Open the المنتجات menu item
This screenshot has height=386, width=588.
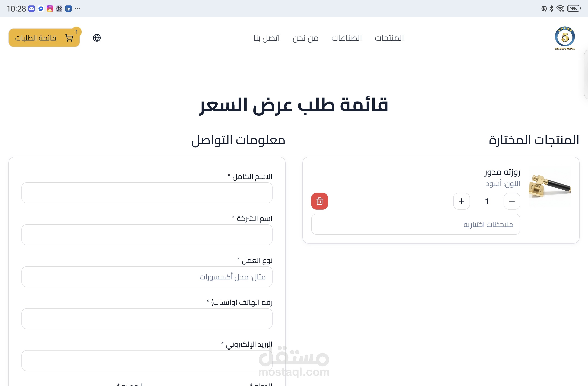click(x=389, y=38)
